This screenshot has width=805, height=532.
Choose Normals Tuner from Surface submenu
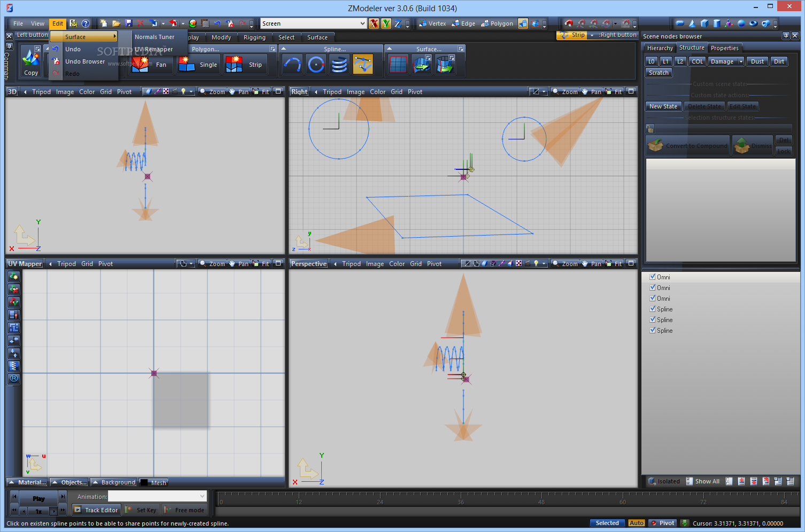(x=154, y=37)
